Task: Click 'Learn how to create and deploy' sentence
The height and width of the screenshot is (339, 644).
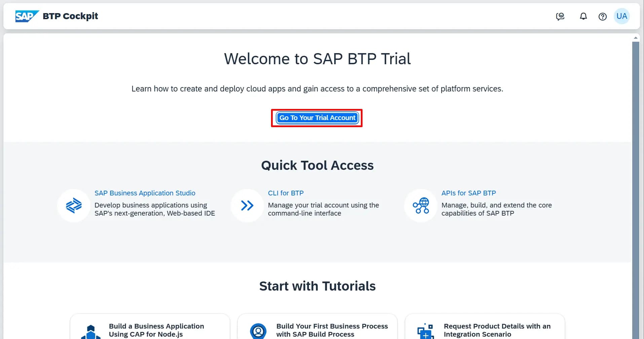Action: [317, 89]
